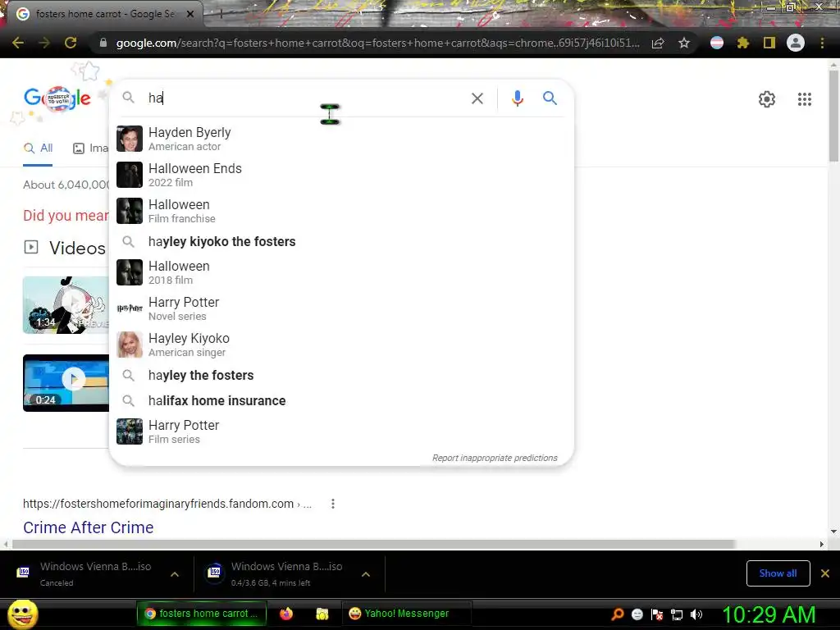Viewport: 840px width, 630px height.
Task: Open Firefox from the taskbar
Action: point(286,614)
